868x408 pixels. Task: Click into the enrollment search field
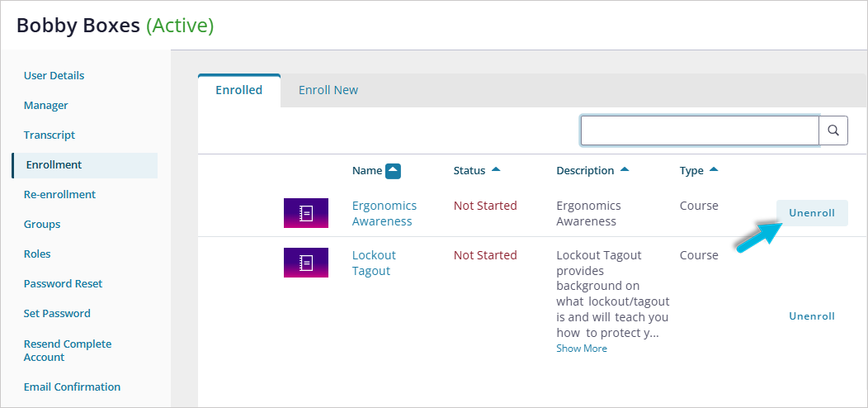700,130
